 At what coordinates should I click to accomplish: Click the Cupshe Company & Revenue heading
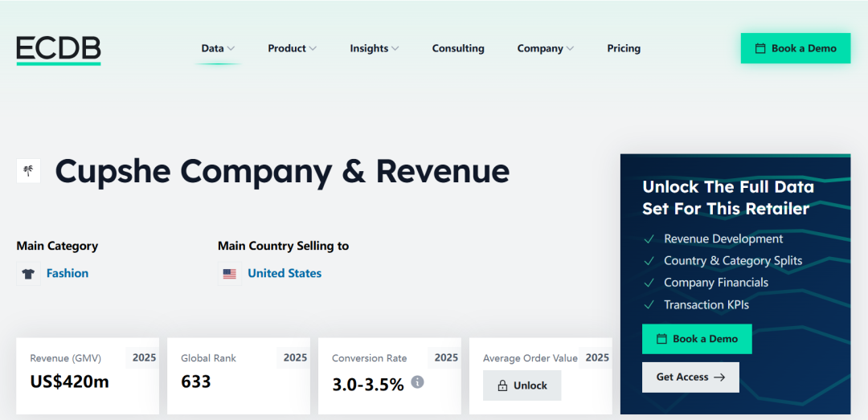click(282, 171)
